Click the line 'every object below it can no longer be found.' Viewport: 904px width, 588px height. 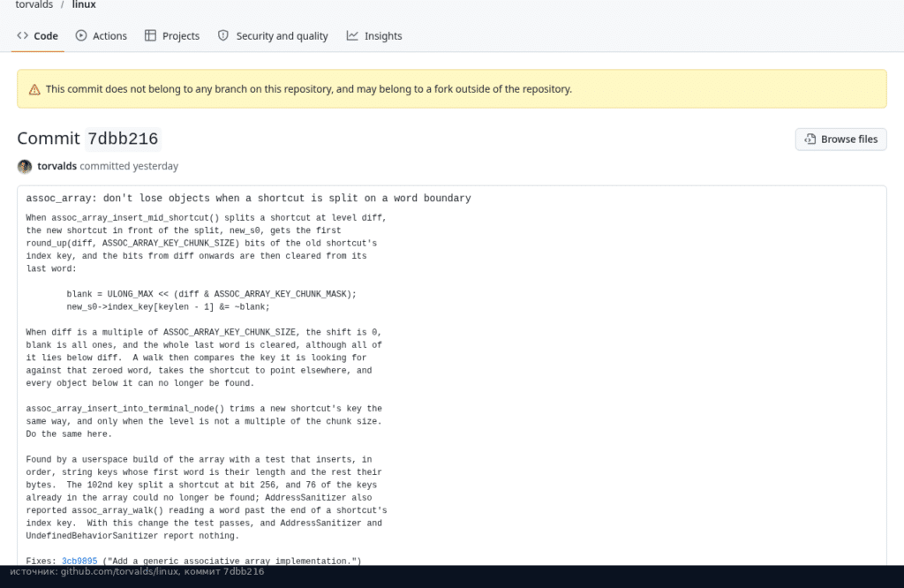coord(140,383)
